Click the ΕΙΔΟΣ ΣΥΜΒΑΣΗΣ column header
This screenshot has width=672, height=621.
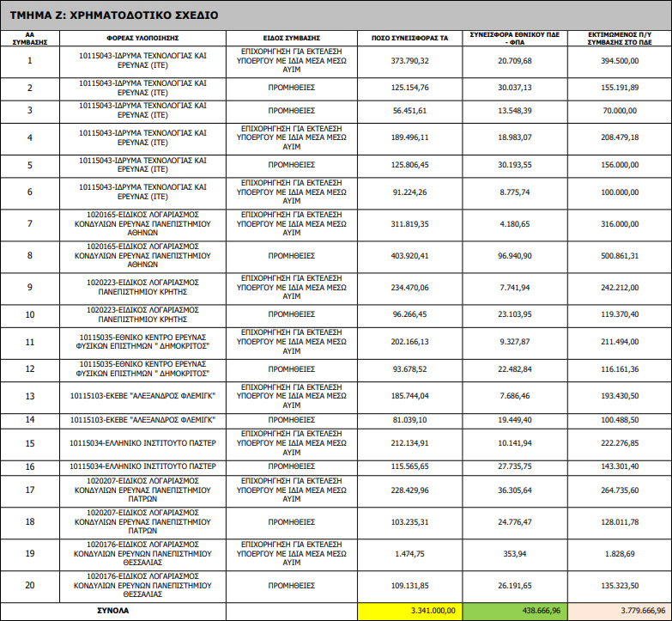291,39
